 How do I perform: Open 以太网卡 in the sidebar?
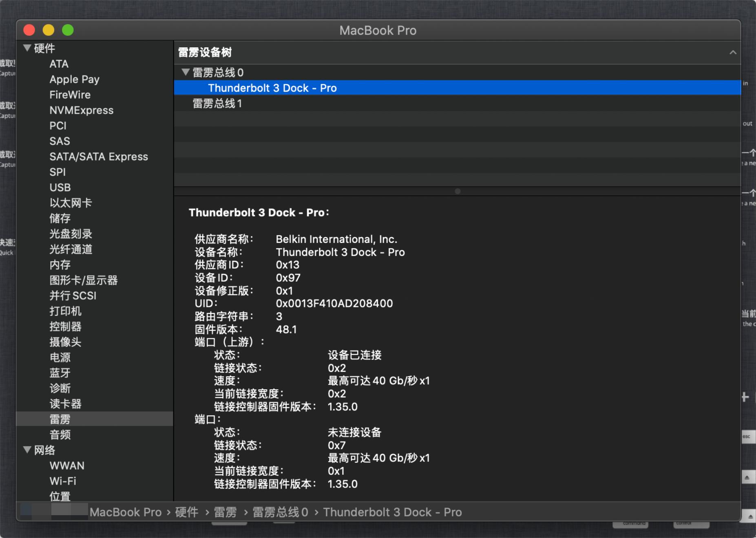click(71, 203)
